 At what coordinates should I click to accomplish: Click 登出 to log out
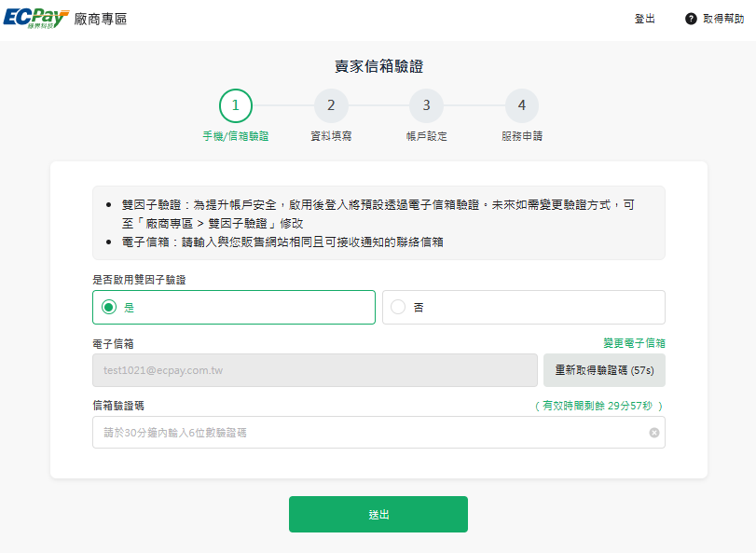pos(644,20)
